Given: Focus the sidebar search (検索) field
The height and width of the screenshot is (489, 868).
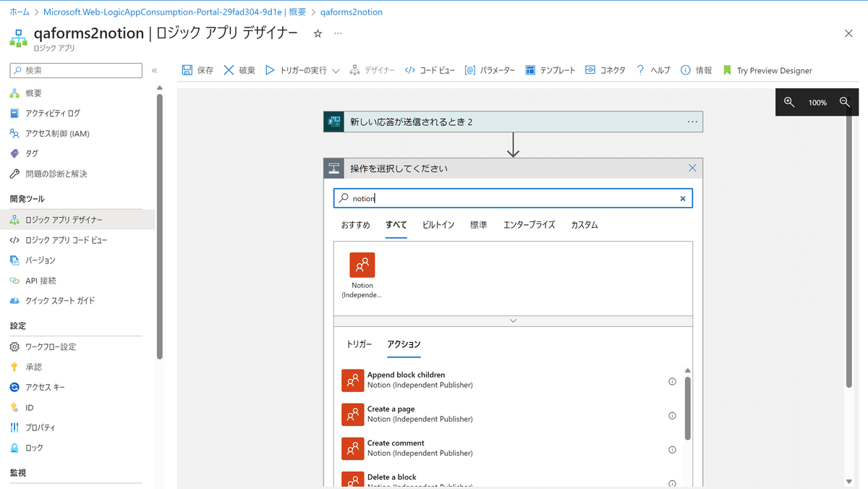Looking at the screenshot, I should (x=76, y=70).
